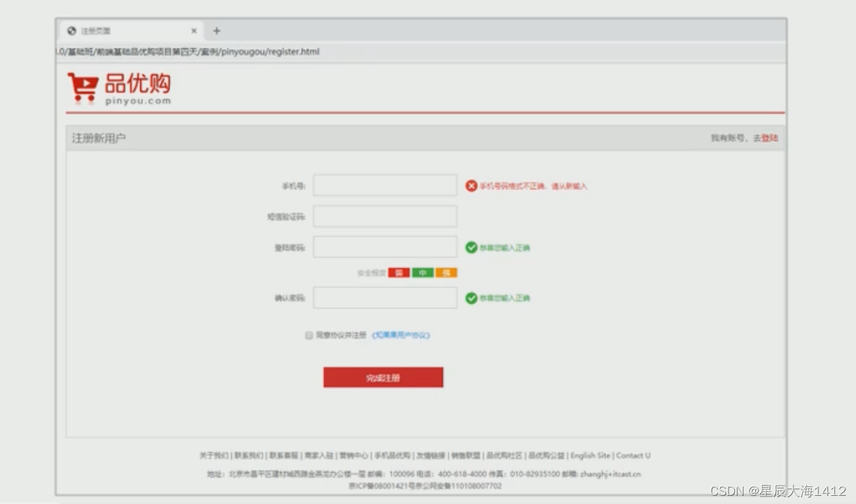Open 营销中心 footer link
This screenshot has height=504, width=856.
point(354,456)
